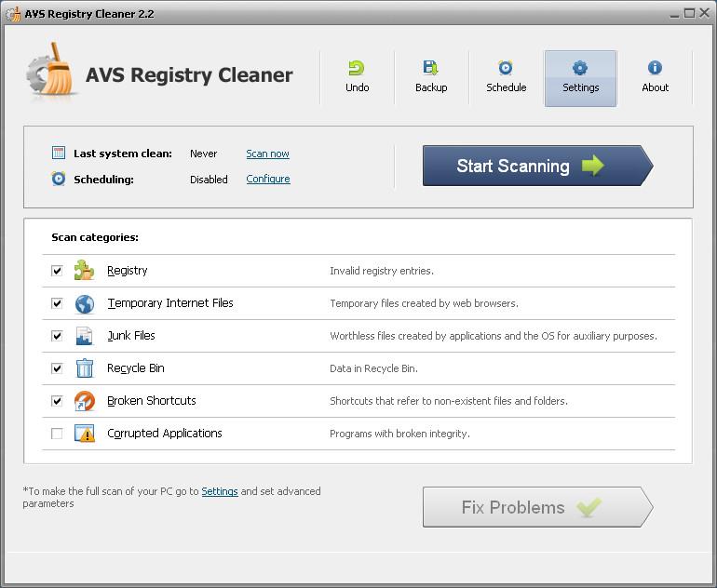Open the Undo toolbar button
Image resolution: width=717 pixels, height=588 pixels.
pos(358,78)
